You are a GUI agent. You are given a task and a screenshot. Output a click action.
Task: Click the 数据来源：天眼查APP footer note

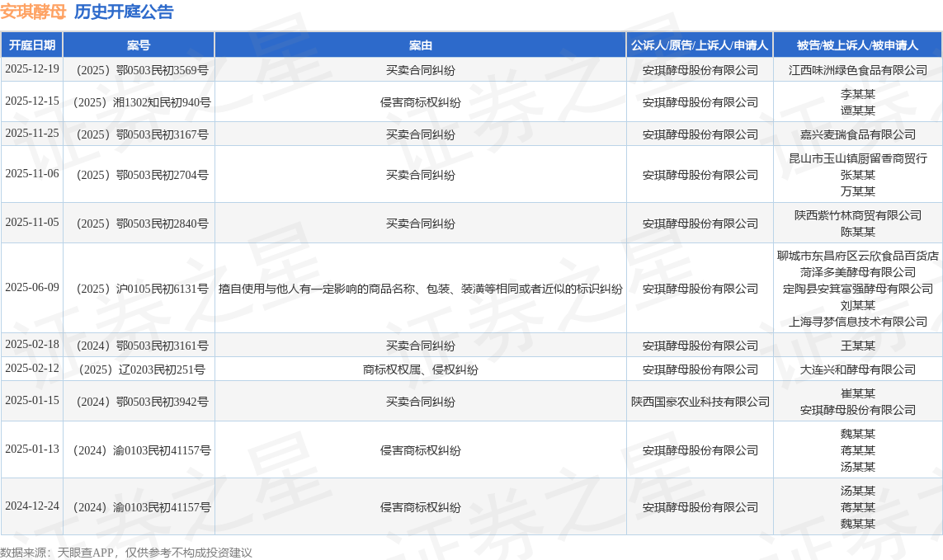[x=125, y=553]
